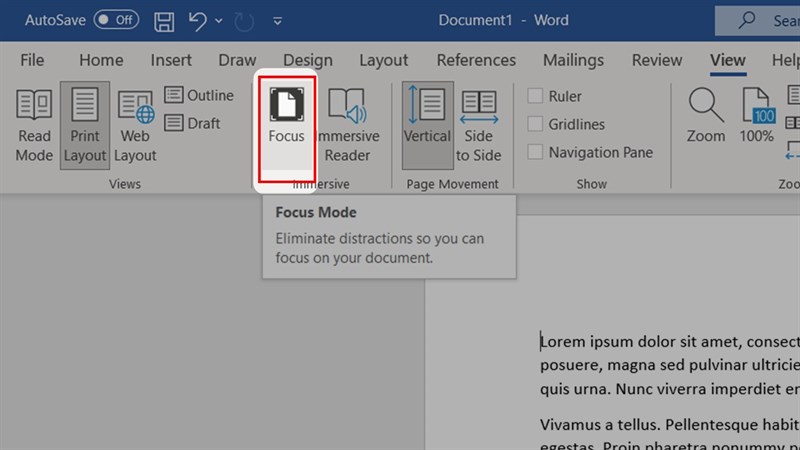Image resolution: width=800 pixels, height=450 pixels.
Task: Switch to Read Mode view
Action: point(34,126)
